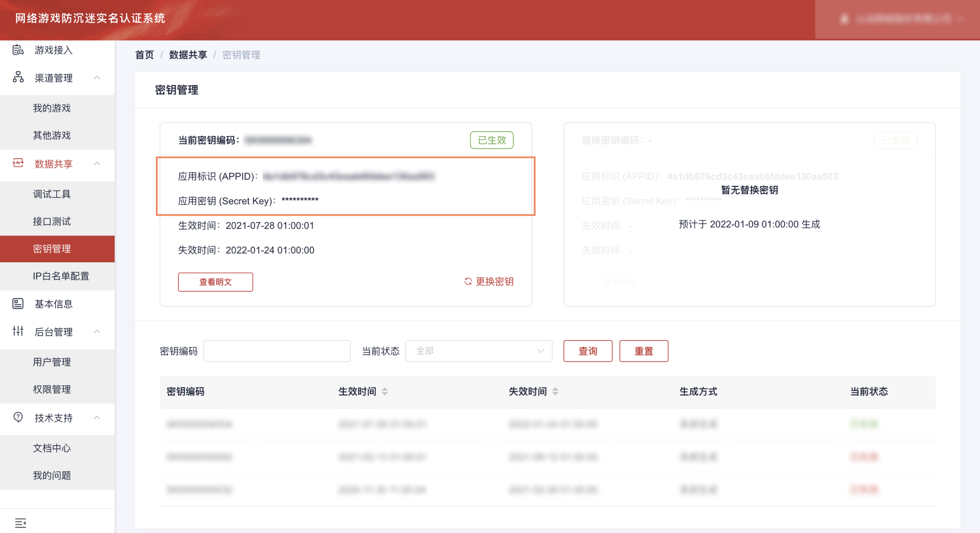Click the data sharing monitor icon
This screenshot has height=533, width=980.
coord(18,163)
